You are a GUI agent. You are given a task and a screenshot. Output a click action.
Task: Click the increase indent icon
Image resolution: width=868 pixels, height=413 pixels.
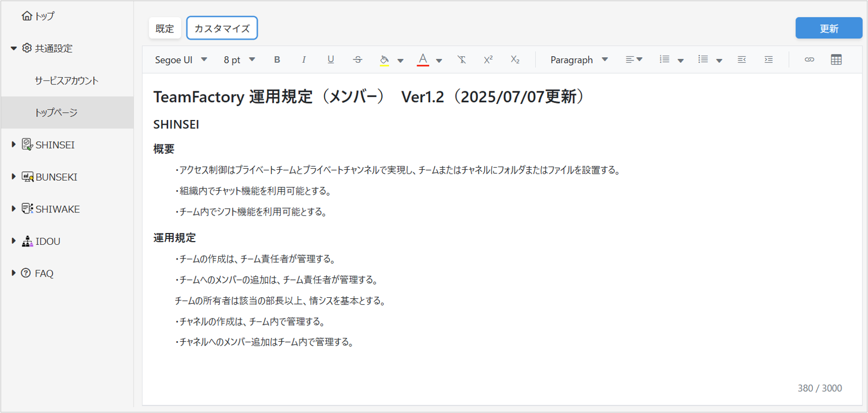point(768,59)
